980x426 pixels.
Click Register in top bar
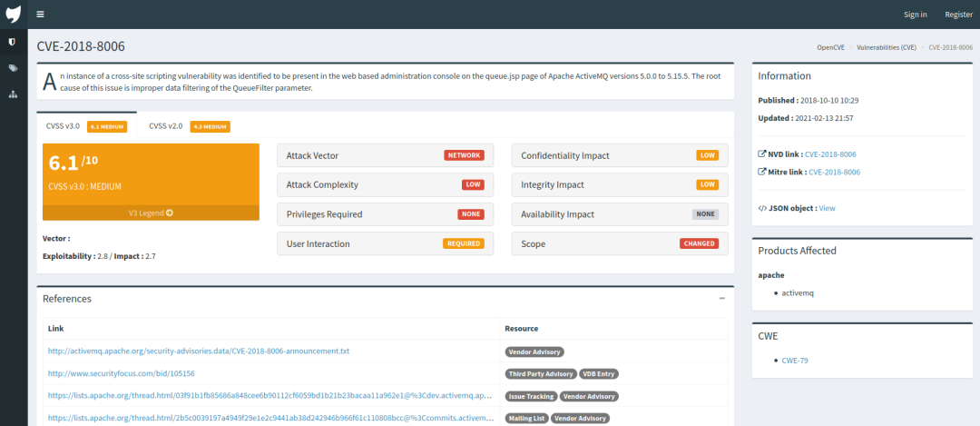click(958, 15)
